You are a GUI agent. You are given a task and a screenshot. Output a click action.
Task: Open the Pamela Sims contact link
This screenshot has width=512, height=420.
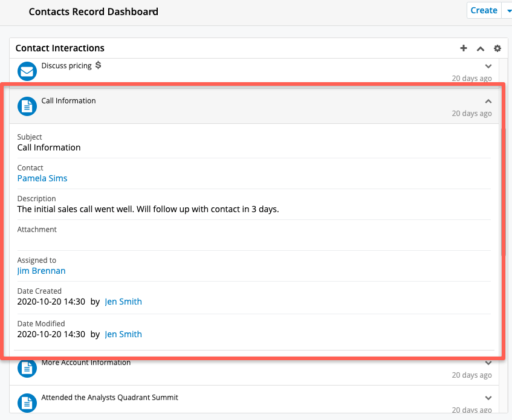click(42, 178)
